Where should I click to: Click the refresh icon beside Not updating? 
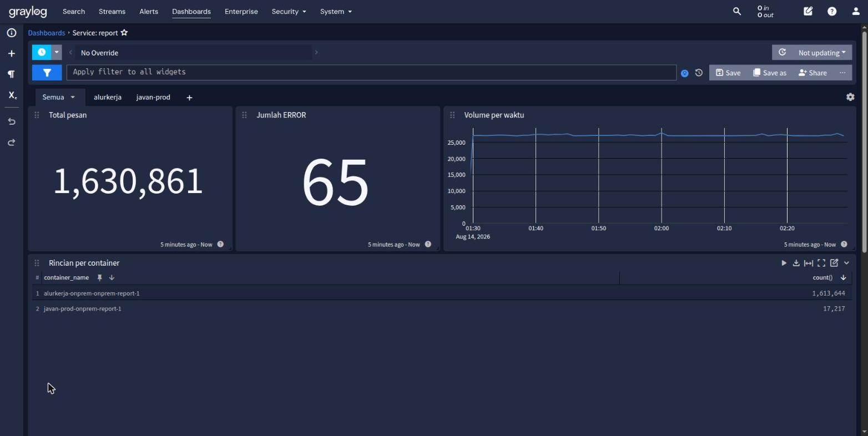[783, 52]
